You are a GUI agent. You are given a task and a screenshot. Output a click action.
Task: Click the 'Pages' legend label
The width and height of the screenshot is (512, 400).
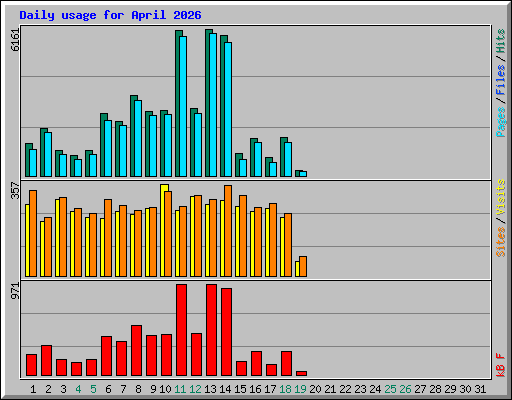(x=501, y=122)
